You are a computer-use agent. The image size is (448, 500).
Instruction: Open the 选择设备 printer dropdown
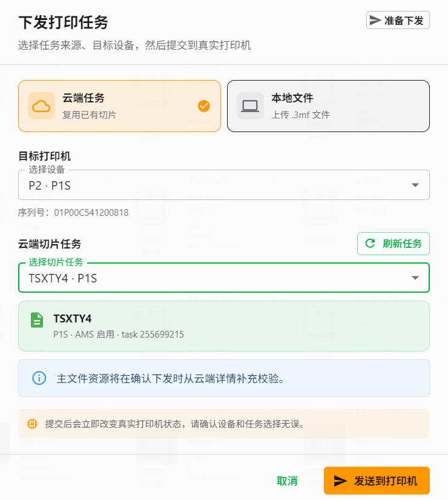click(x=223, y=185)
